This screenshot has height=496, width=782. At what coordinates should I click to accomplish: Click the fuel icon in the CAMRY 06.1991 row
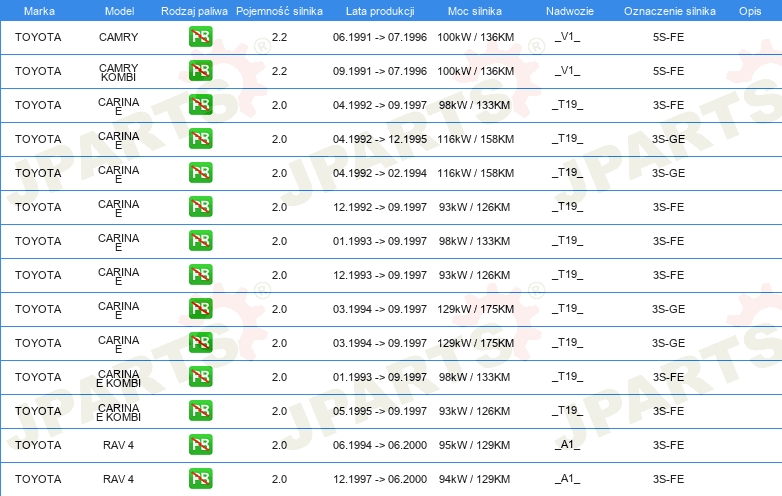click(x=200, y=36)
